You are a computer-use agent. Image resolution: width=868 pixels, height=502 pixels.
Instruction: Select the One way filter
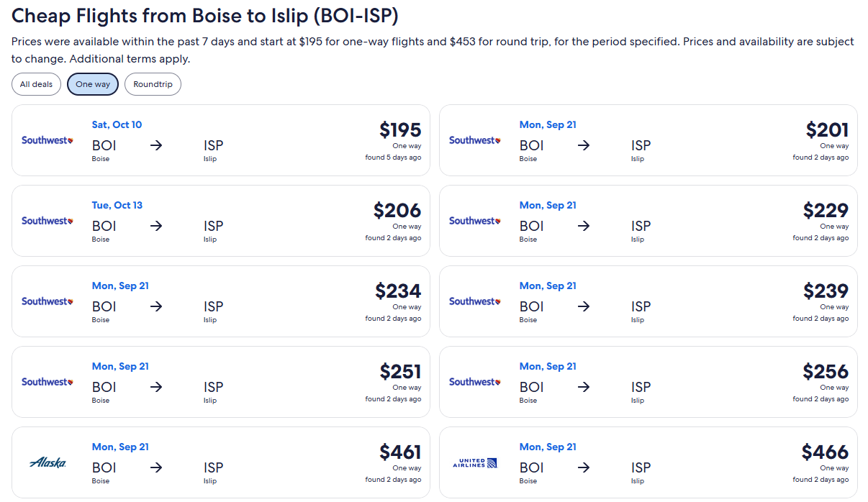tap(93, 84)
